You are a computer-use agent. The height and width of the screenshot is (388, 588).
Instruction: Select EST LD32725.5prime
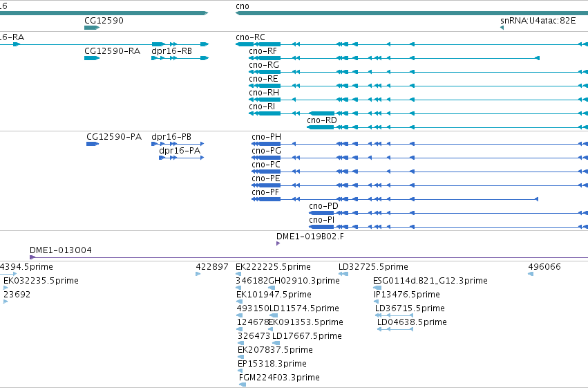point(373,267)
